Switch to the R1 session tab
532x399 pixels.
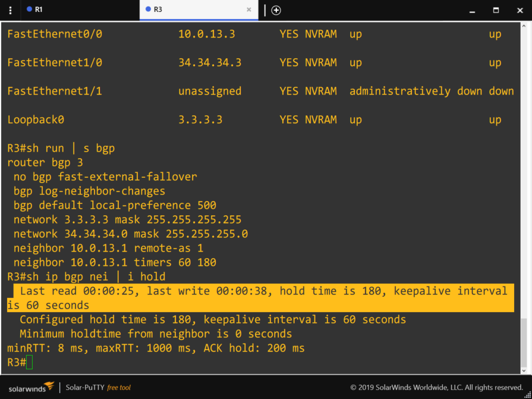click(39, 10)
